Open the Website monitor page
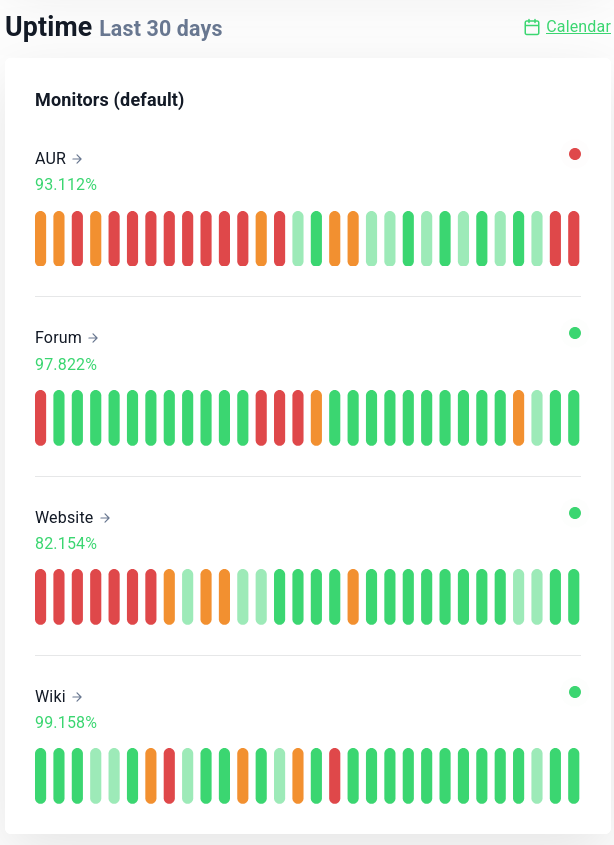The image size is (614, 845). pyautogui.click(x=64, y=517)
